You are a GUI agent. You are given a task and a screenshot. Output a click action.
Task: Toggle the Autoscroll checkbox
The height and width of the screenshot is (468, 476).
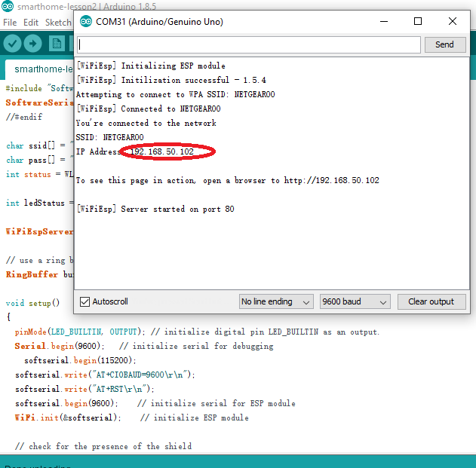click(84, 301)
